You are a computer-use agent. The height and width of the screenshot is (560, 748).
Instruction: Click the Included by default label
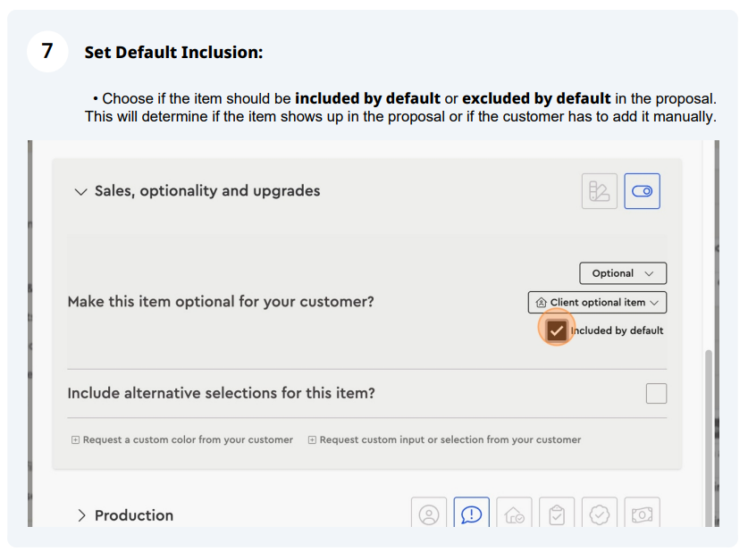point(617,330)
